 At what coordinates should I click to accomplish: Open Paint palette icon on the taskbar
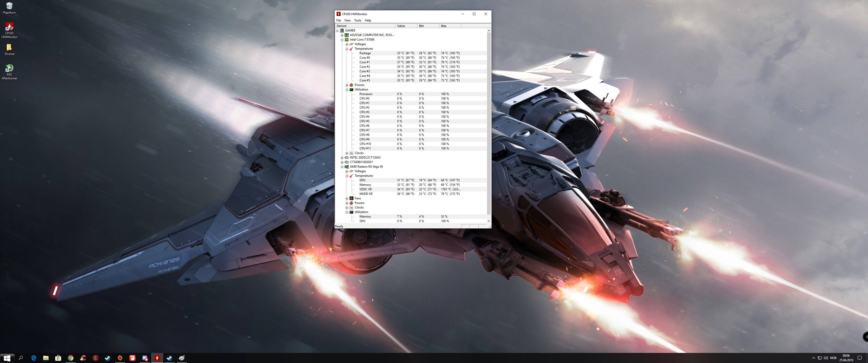182,358
